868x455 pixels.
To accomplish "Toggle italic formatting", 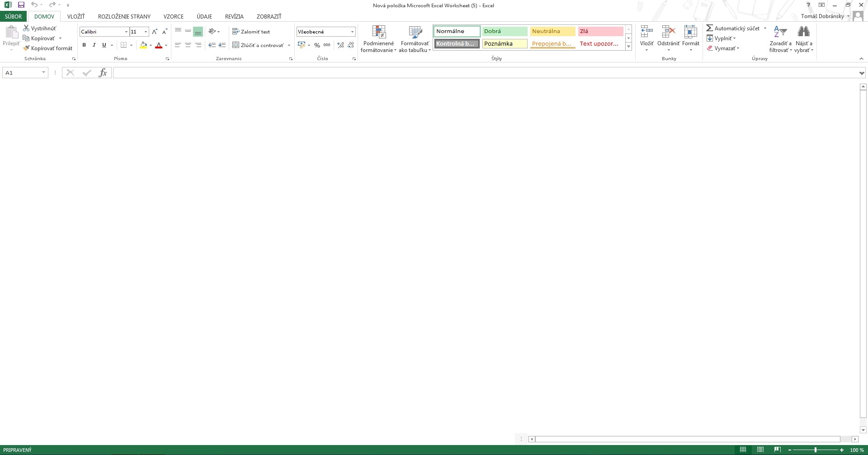I will tap(94, 45).
